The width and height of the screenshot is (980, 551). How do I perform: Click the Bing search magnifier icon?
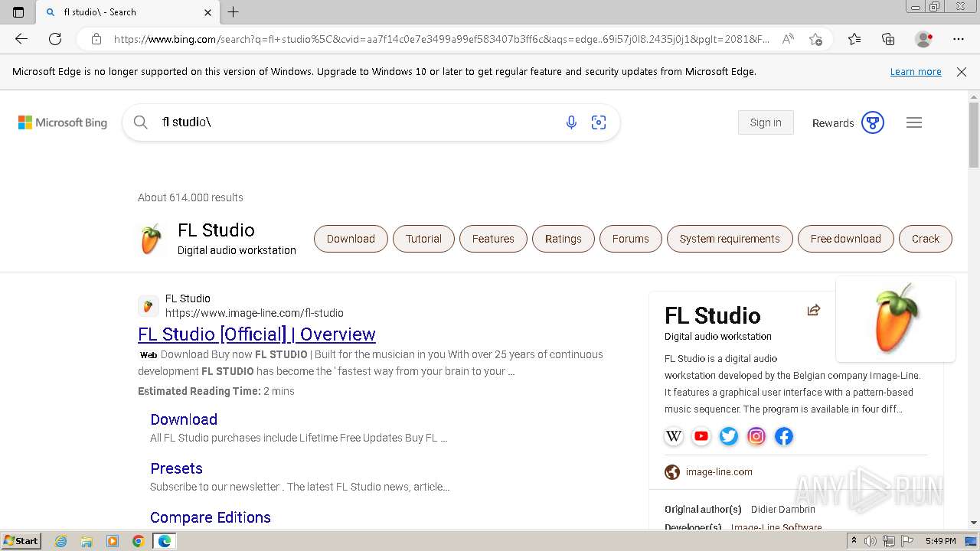point(141,122)
